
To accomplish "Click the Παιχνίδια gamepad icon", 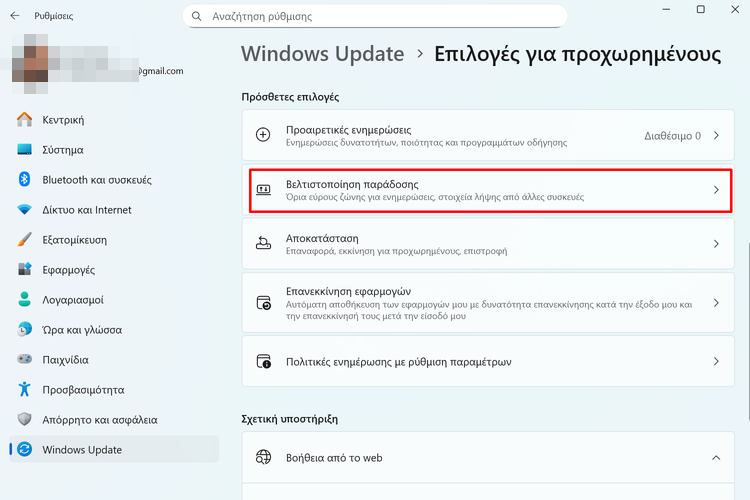I will [x=25, y=360].
